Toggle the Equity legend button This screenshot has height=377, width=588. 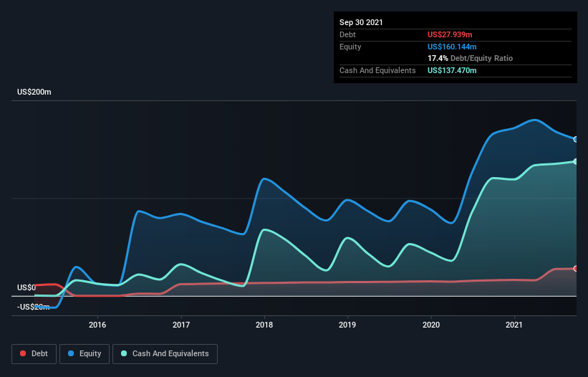[x=85, y=354]
